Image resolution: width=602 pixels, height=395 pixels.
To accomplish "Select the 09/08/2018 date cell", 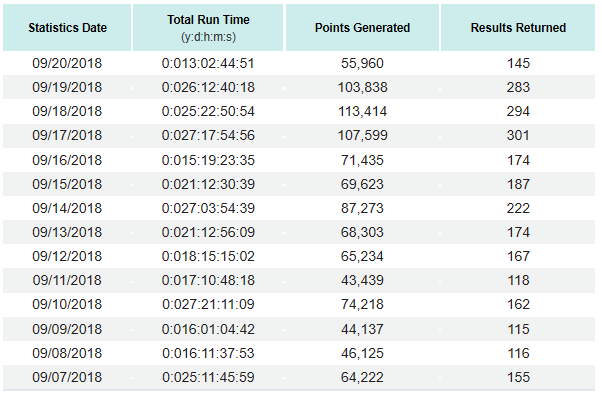I will coord(67,353).
